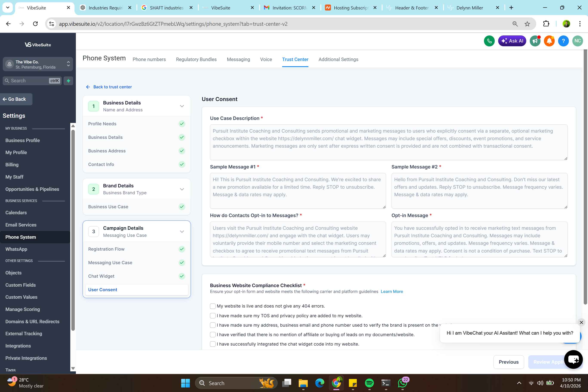Click Opt-in Message text area
This screenshot has height=392, width=588.
[479, 239]
